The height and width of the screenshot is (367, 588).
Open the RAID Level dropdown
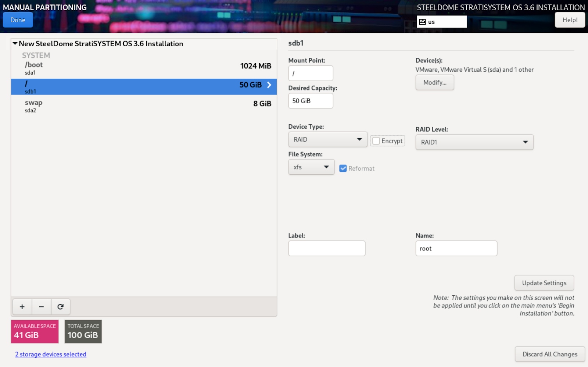coord(474,142)
